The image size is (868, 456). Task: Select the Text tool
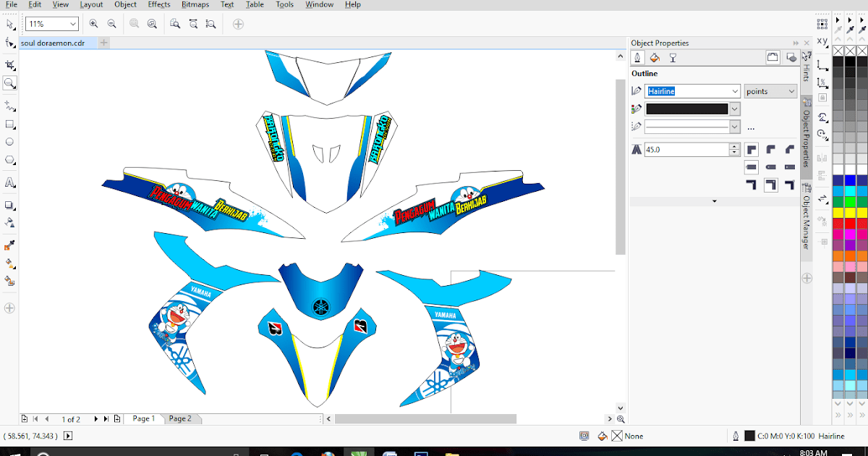(x=9, y=183)
